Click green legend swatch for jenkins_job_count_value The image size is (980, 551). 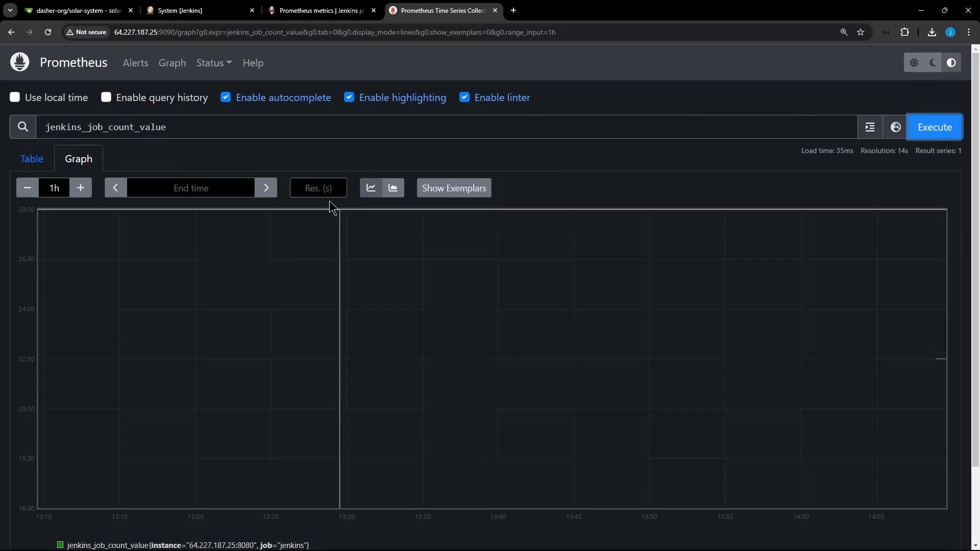click(x=60, y=545)
